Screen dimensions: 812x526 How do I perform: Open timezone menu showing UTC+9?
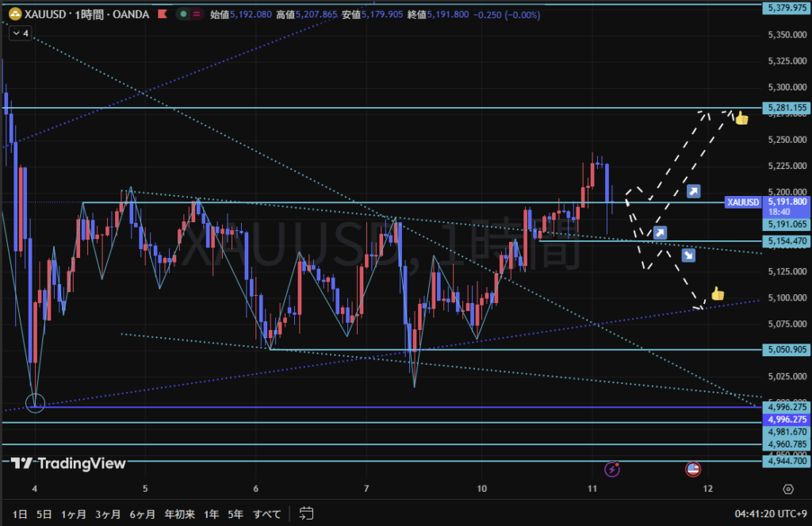coord(768,514)
